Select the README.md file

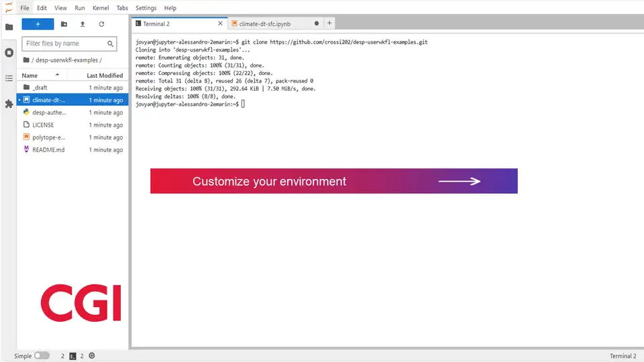pyautogui.click(x=48, y=149)
